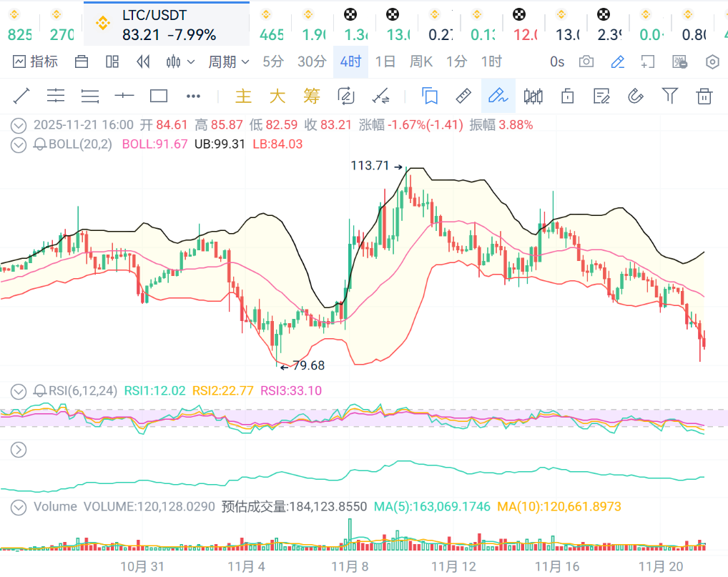
Task: Select the LTC/USDT ticker tab
Action: point(166,24)
